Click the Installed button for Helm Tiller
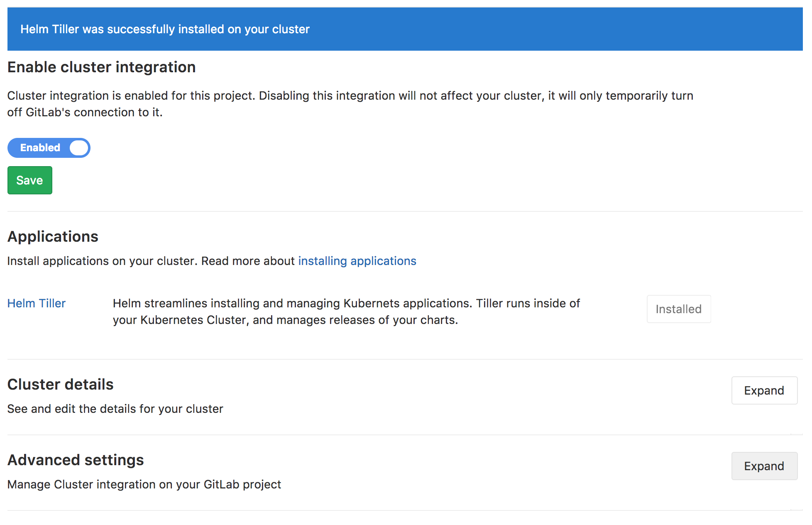 (x=678, y=309)
